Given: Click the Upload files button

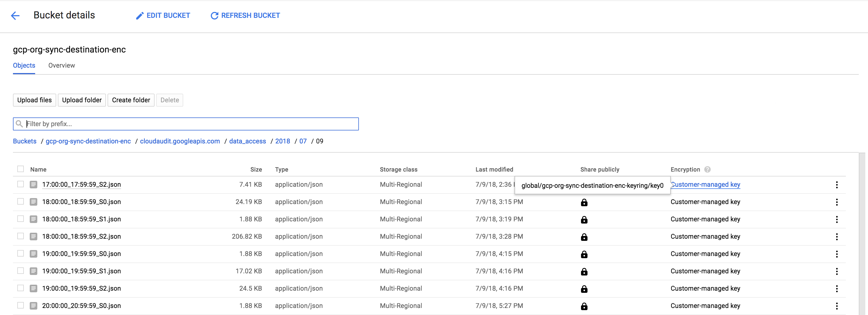Looking at the screenshot, I should [34, 100].
